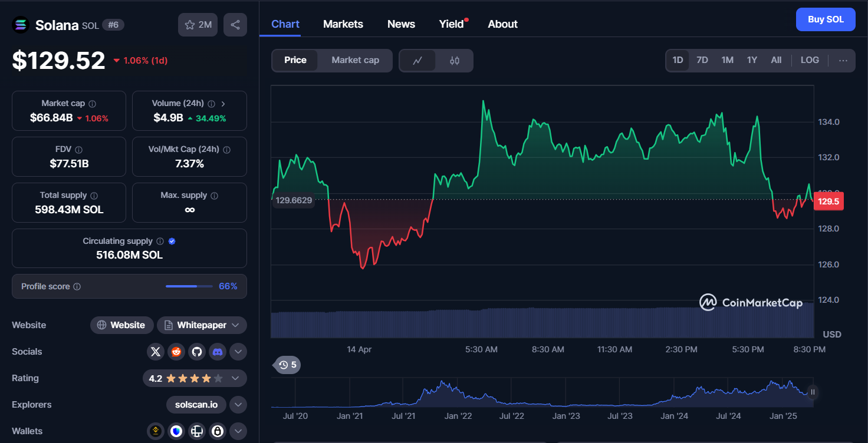Click the history events badge showing 5

[287, 365]
